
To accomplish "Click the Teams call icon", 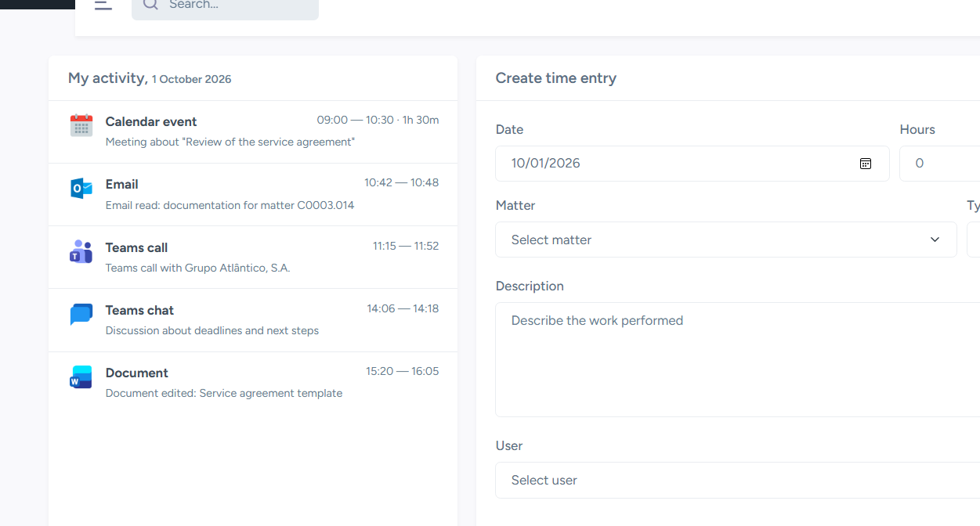I will (x=81, y=251).
